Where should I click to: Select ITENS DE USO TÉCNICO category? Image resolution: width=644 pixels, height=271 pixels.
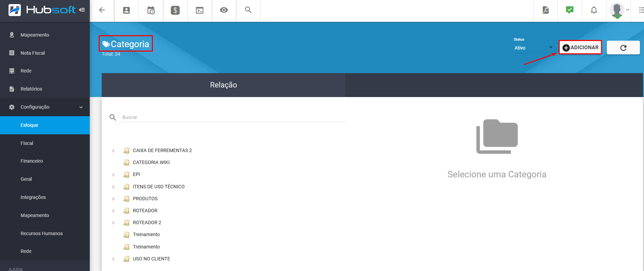[x=159, y=187]
